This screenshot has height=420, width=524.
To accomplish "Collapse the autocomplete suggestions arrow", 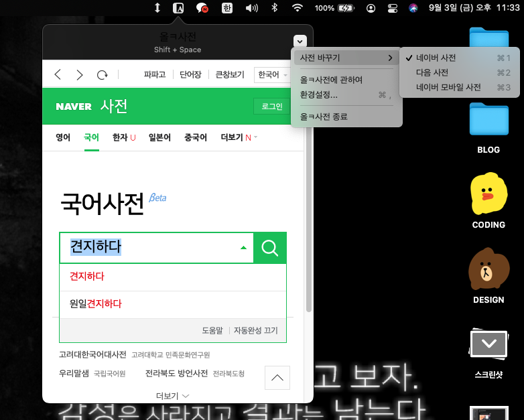I will click(x=244, y=248).
